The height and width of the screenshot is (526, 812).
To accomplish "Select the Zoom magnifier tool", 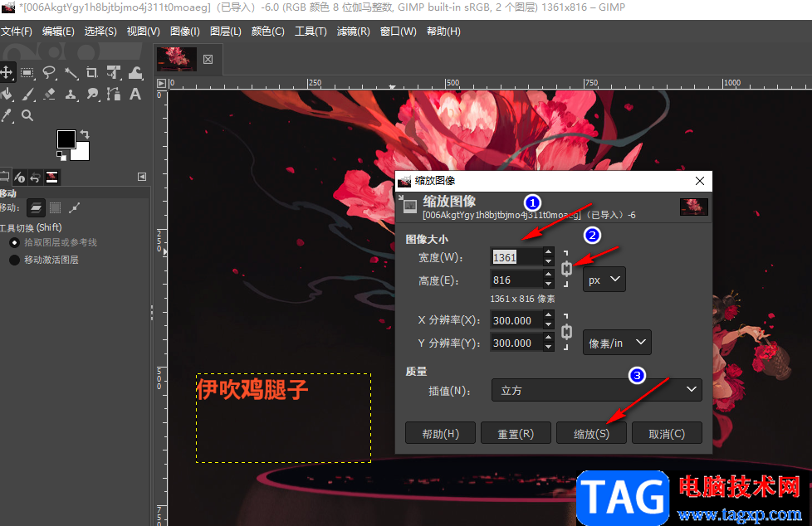I will (x=27, y=115).
